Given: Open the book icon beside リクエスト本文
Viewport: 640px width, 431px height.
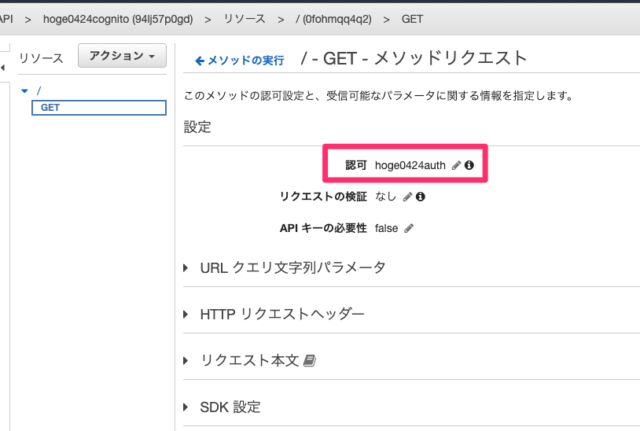Looking at the screenshot, I should click(x=309, y=361).
